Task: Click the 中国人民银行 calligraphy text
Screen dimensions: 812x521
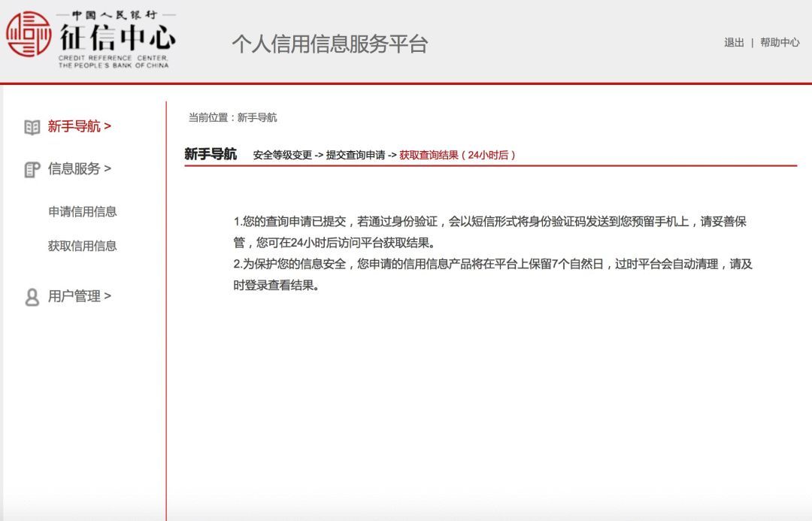Action: tap(114, 15)
